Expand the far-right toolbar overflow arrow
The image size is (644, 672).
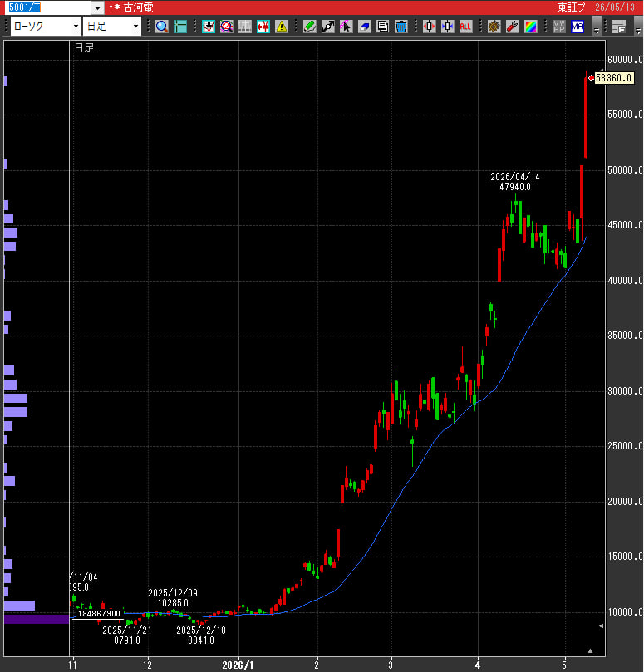tap(638, 26)
